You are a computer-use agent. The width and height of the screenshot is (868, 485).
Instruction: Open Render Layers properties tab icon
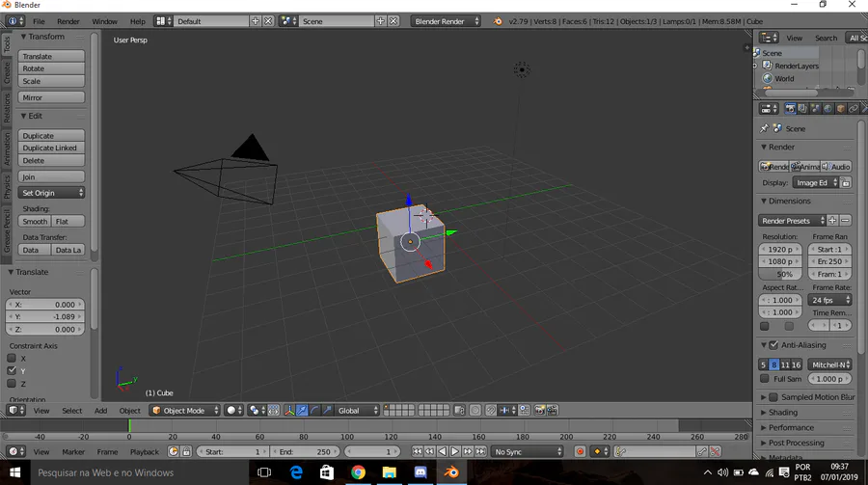point(802,109)
